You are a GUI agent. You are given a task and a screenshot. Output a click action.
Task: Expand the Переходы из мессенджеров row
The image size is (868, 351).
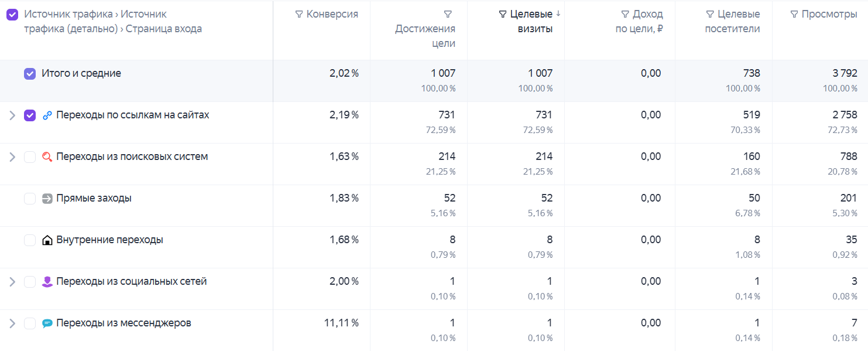[12, 323]
